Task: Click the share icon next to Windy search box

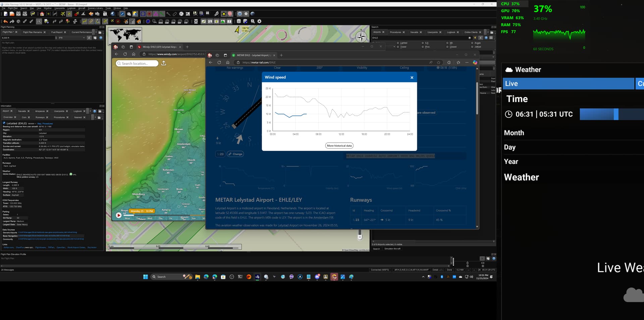Action: (x=164, y=63)
